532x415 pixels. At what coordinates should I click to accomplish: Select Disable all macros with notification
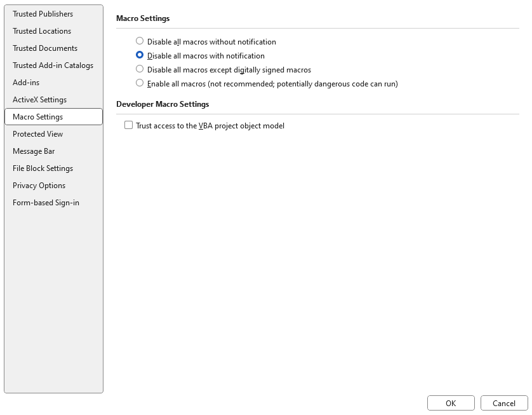point(140,55)
